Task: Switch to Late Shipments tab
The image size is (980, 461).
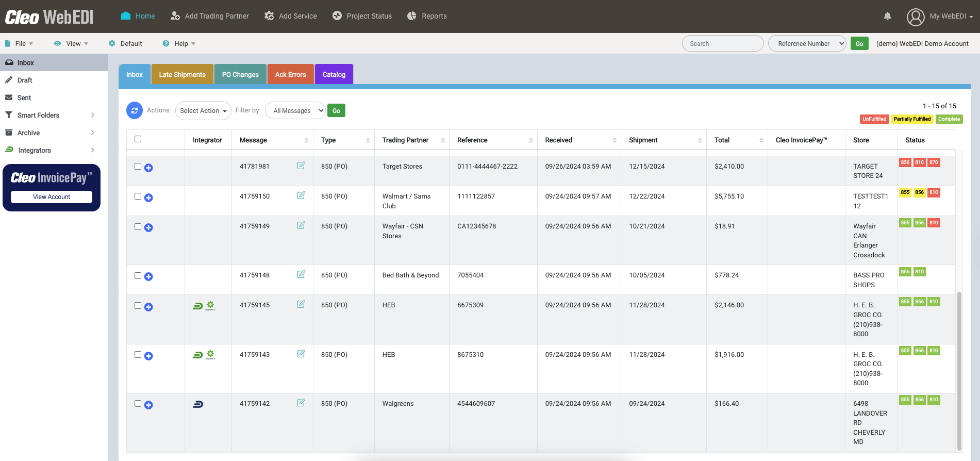Action: (x=182, y=74)
